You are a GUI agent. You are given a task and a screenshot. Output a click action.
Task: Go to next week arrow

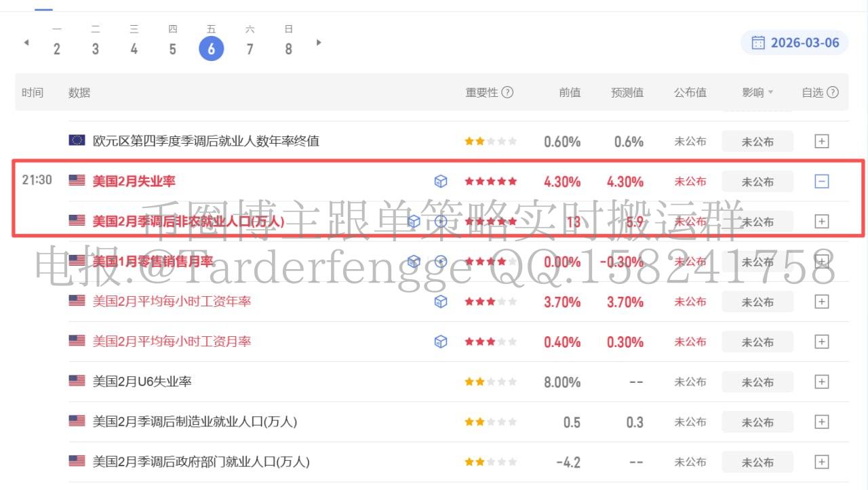(x=319, y=43)
